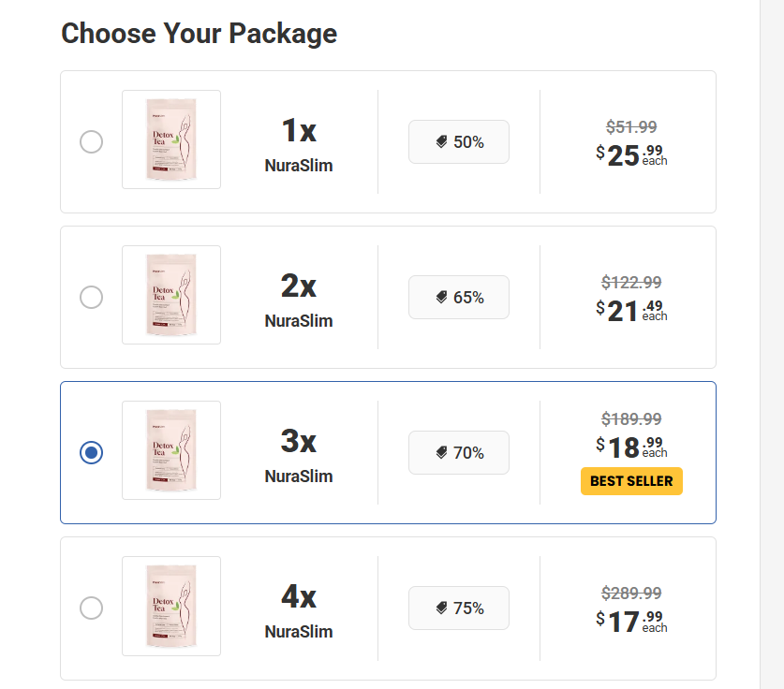Click the Detox Tea image in 4x package
The width and height of the screenshot is (784, 689).
(x=171, y=606)
